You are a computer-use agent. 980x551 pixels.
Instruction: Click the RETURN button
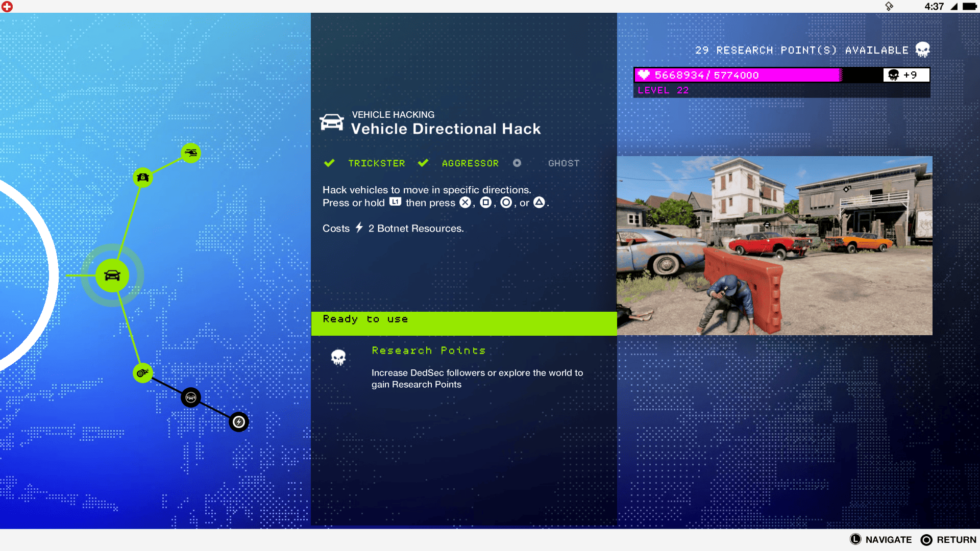click(948, 540)
